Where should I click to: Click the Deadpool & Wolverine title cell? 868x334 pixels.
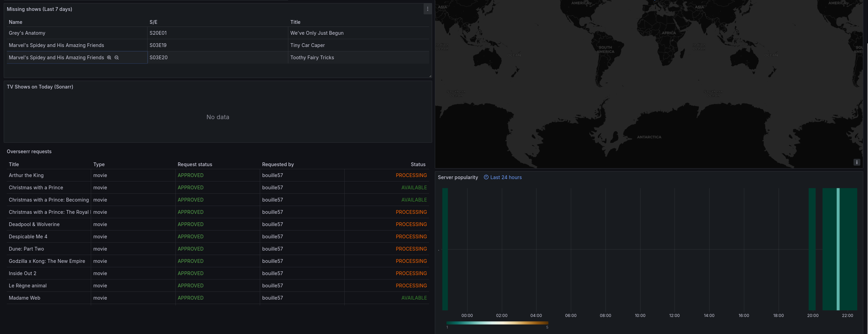point(34,224)
